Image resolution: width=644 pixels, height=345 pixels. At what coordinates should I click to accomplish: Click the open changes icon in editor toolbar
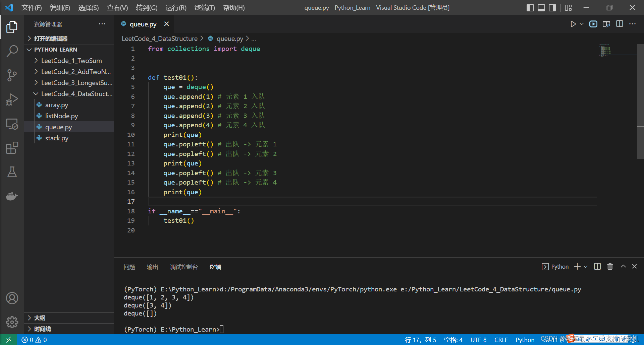606,24
